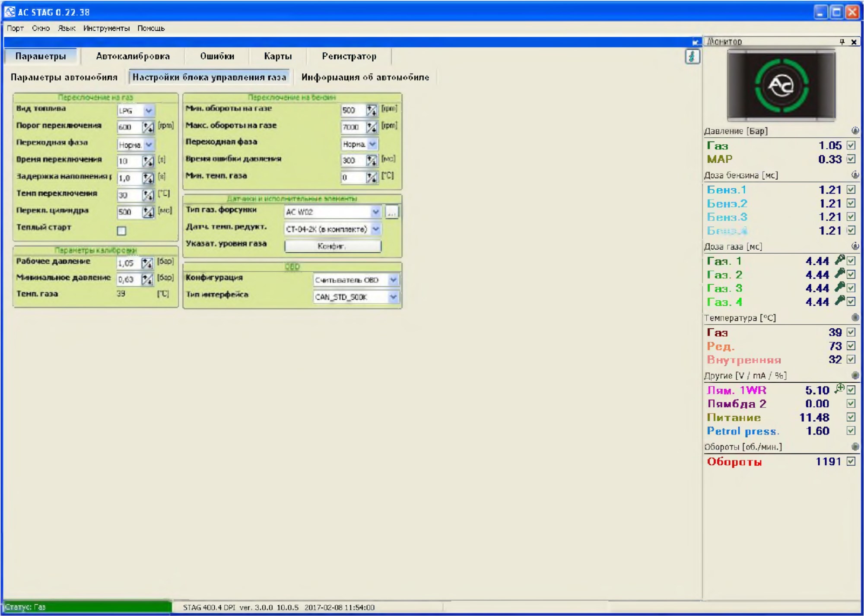Toggle the Внутренняя temperature checkbox
This screenshot has height=616, width=864.
(851, 359)
